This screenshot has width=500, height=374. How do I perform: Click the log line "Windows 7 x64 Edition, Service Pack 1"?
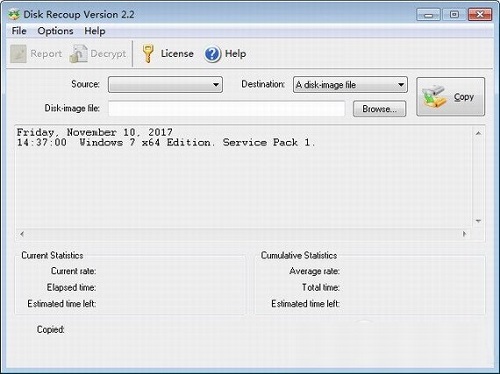click(197, 143)
